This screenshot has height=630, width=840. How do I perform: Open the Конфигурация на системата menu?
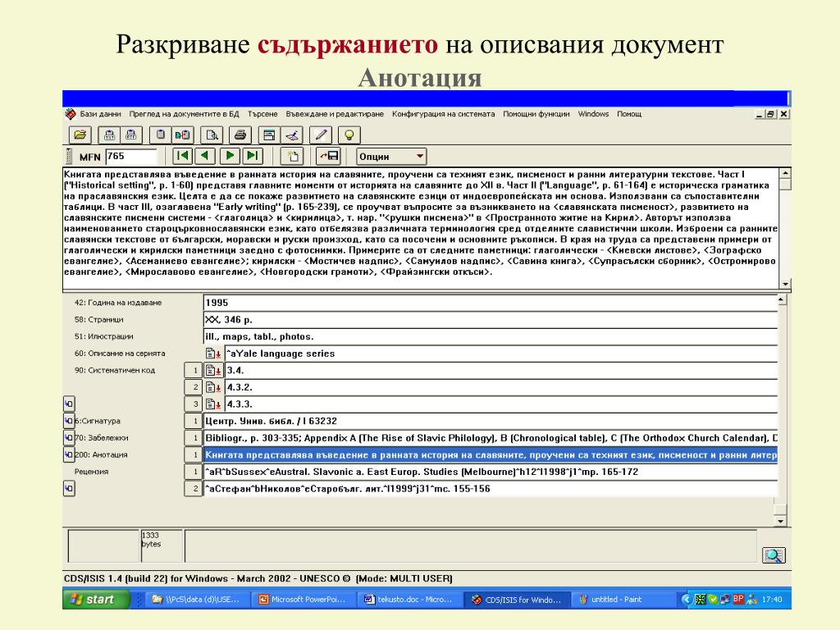point(444,114)
